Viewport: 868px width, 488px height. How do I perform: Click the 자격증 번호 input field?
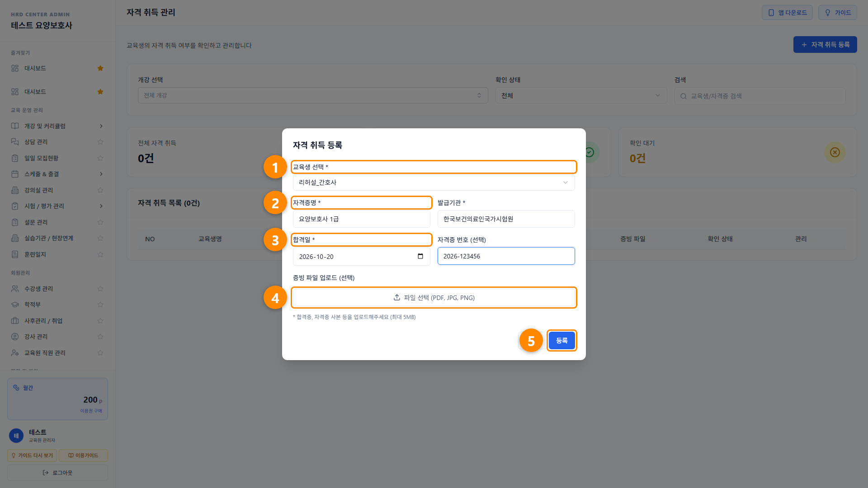tap(506, 256)
